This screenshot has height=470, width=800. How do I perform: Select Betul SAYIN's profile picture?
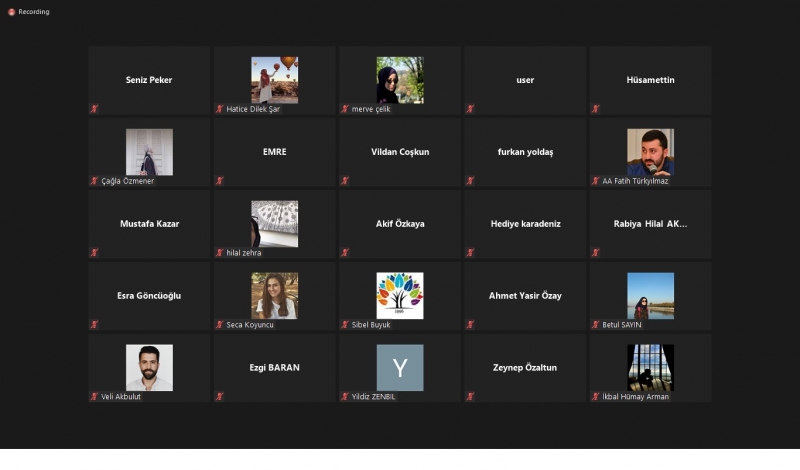click(x=650, y=295)
